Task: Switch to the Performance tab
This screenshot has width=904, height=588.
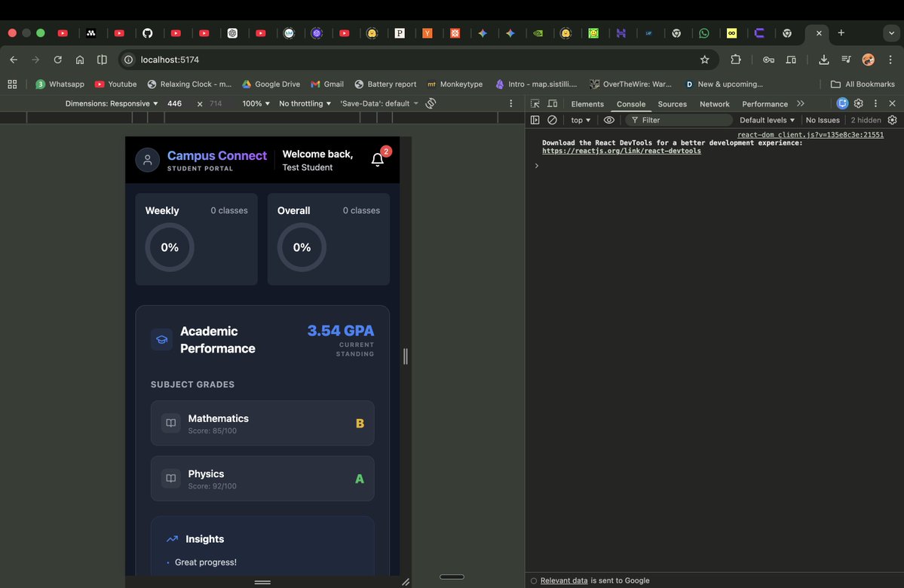Action: tap(765, 104)
